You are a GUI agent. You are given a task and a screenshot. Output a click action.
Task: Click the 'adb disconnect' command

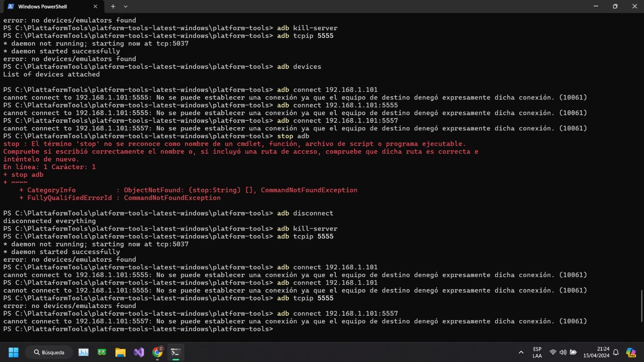[x=305, y=213]
